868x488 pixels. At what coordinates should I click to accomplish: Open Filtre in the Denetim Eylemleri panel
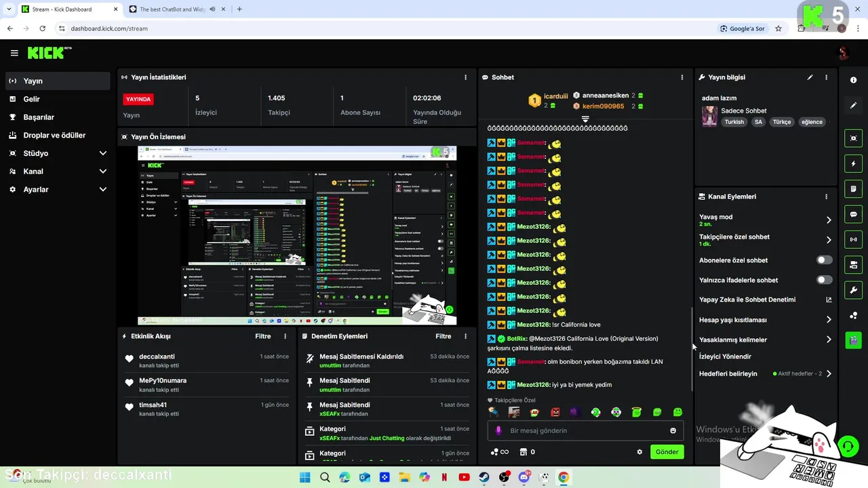pos(443,336)
